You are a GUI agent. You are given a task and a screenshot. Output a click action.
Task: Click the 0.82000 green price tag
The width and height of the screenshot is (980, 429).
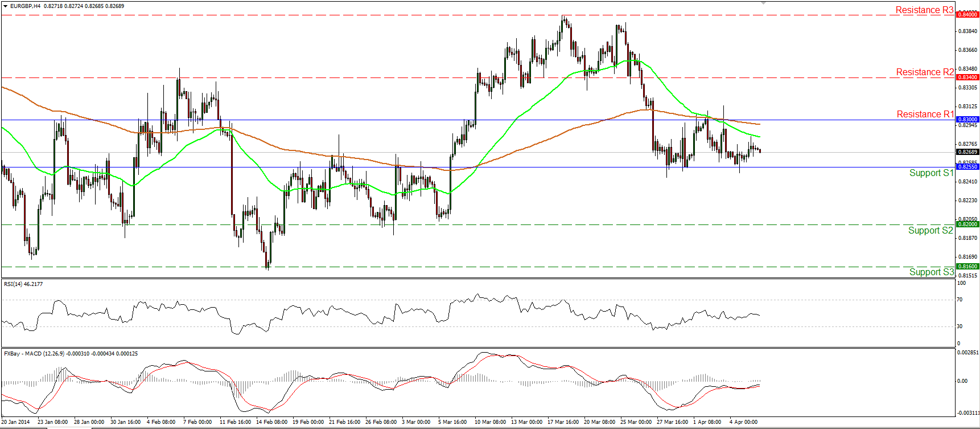point(967,224)
